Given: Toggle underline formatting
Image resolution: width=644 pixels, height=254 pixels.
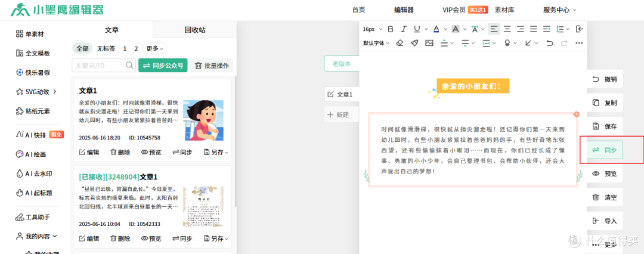Looking at the screenshot, I should click(x=417, y=29).
